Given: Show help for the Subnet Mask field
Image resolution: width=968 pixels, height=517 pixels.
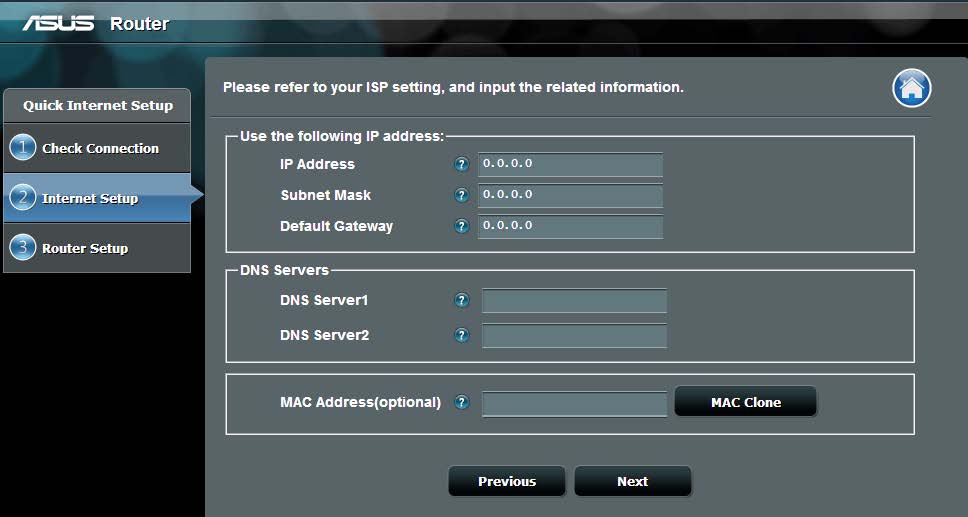Looking at the screenshot, I should (461, 195).
